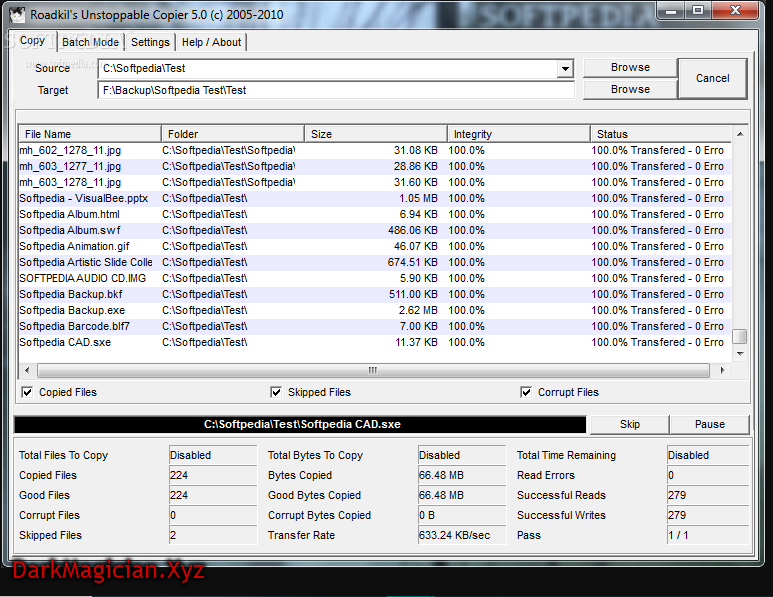Close the Unstoppable Copier window
This screenshot has width=773, height=597.
point(735,10)
